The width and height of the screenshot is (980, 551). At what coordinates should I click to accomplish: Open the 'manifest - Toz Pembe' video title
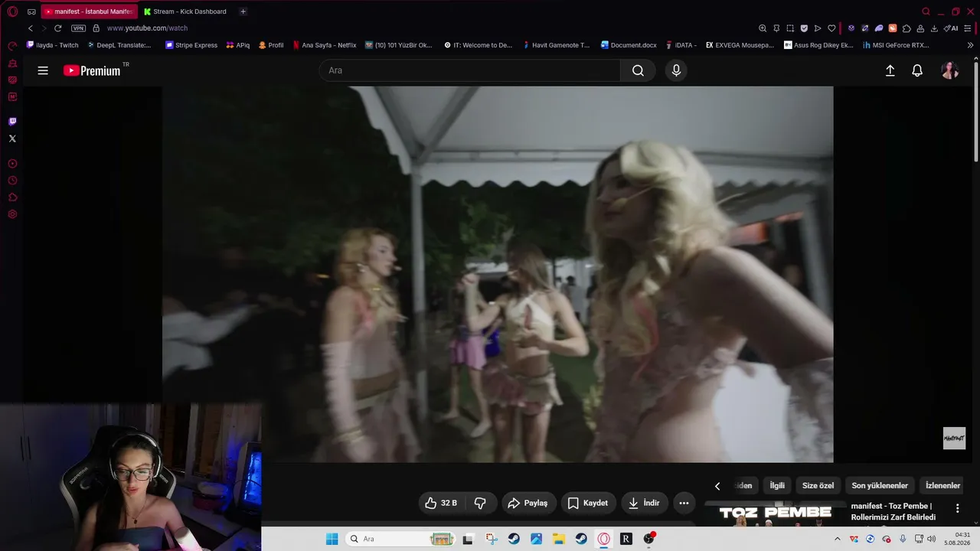[893, 512]
